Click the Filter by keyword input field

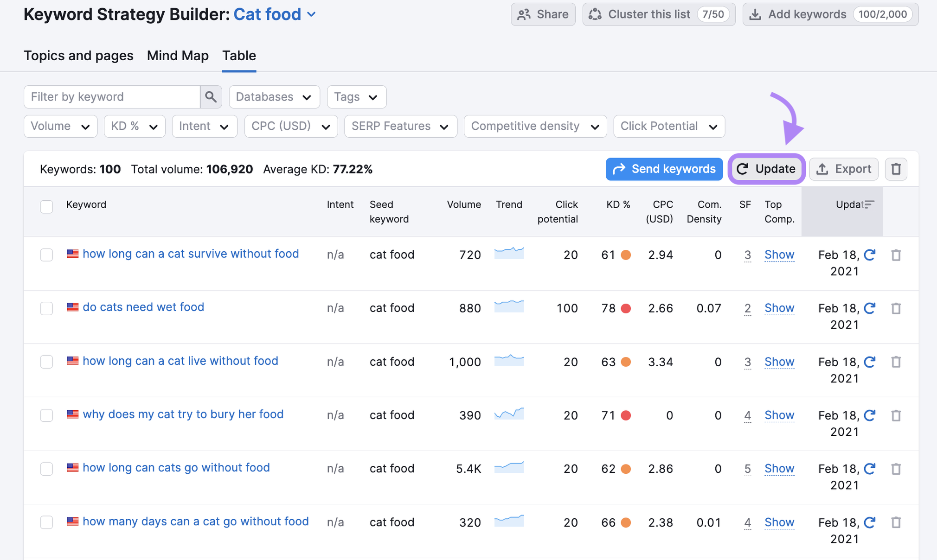click(112, 97)
